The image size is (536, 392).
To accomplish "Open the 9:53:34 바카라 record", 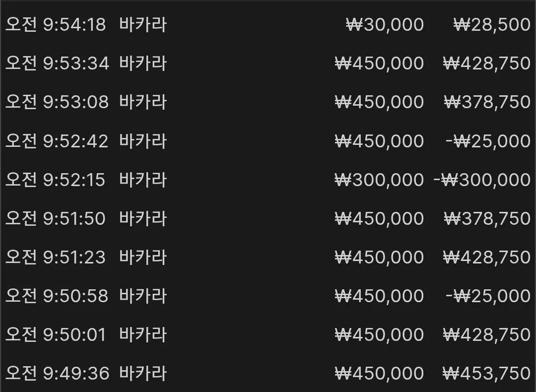I will pos(268,63).
